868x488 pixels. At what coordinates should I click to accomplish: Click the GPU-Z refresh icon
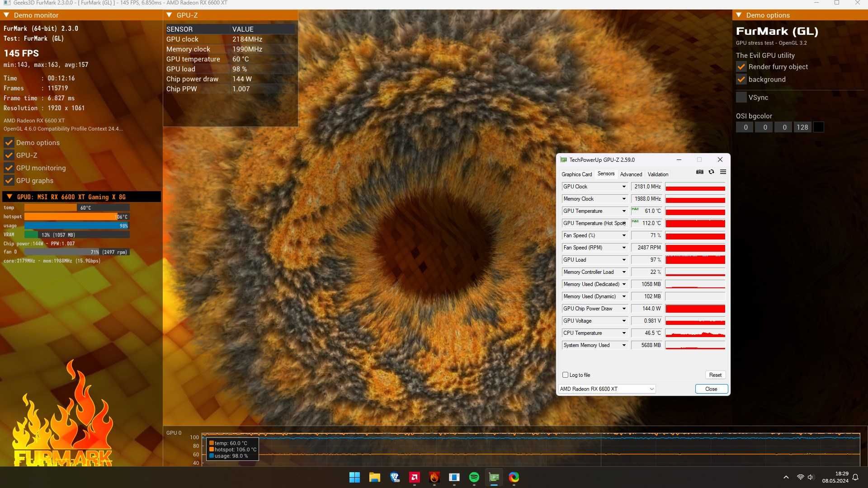pyautogui.click(x=711, y=172)
